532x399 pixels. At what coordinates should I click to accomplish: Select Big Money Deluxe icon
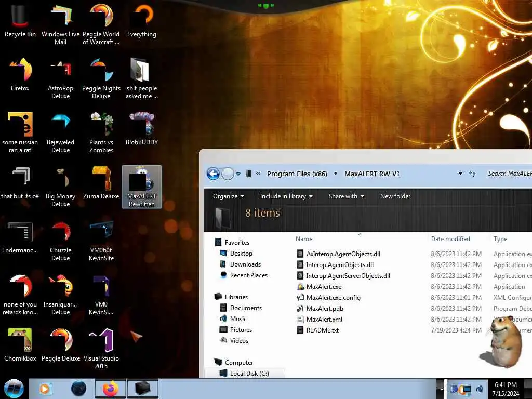(x=60, y=187)
